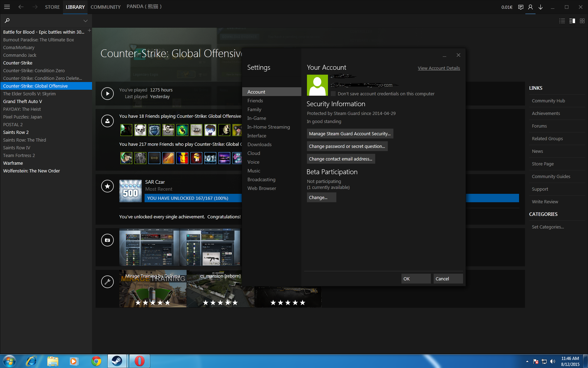Open the second screenshot thumbnail with rifle
588x368 pixels.
pyautogui.click(x=210, y=247)
